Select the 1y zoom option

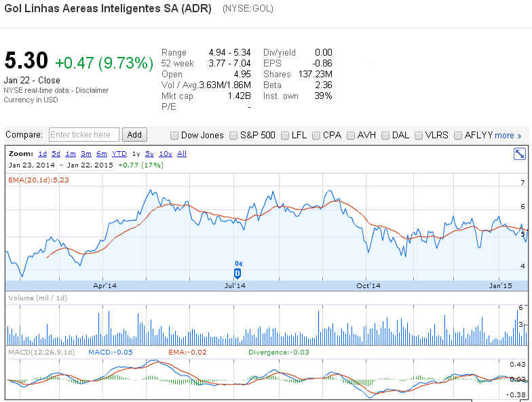click(x=136, y=154)
